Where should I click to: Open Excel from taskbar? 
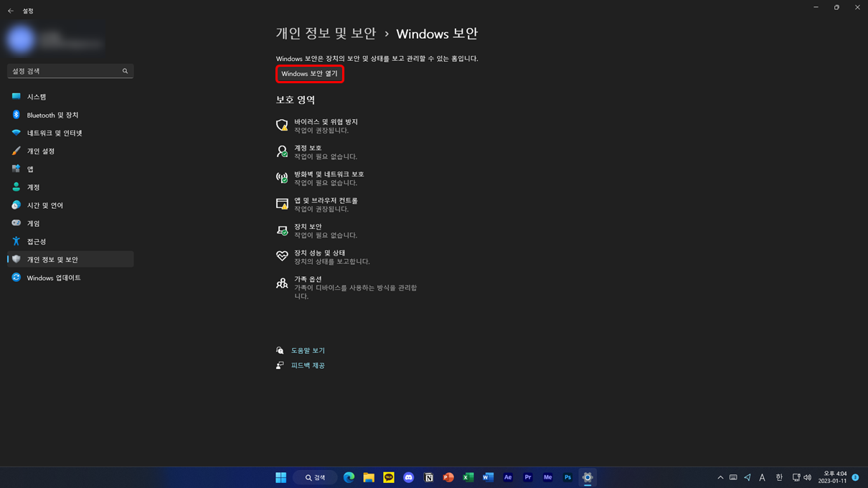tap(468, 477)
